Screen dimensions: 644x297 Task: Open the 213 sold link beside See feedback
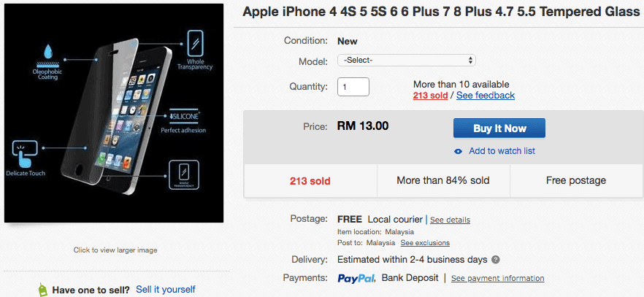[x=431, y=96]
